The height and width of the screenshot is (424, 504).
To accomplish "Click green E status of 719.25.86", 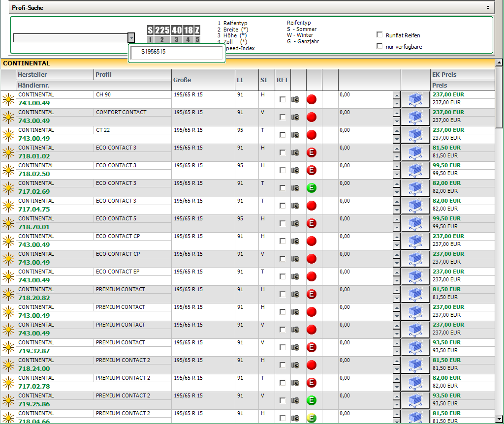I will tap(312, 400).
